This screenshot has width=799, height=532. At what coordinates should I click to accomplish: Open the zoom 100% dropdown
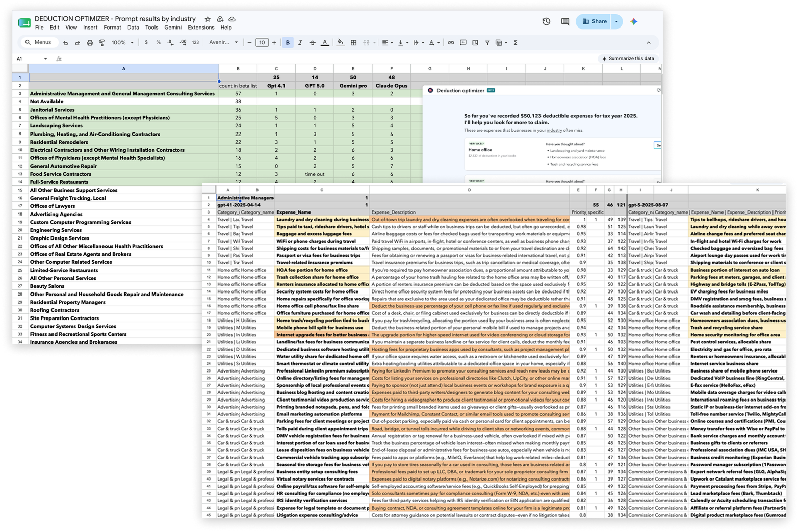(x=122, y=43)
